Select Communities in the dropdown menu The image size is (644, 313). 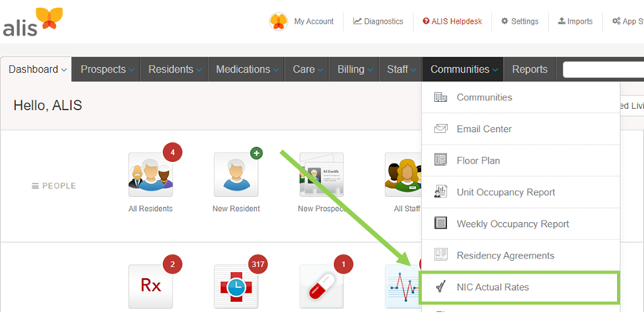click(521, 97)
